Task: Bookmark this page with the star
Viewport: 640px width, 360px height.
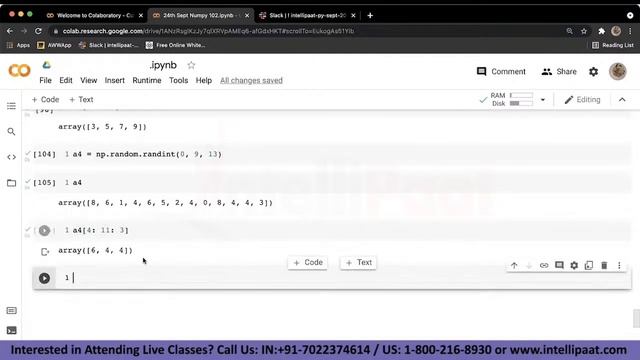Action: pyautogui.click(x=584, y=31)
